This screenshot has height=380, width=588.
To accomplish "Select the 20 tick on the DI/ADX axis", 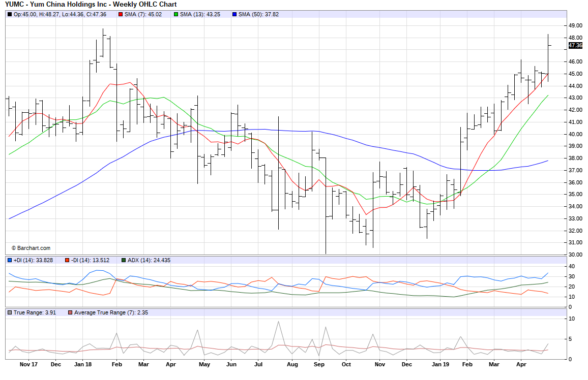I will point(572,287).
